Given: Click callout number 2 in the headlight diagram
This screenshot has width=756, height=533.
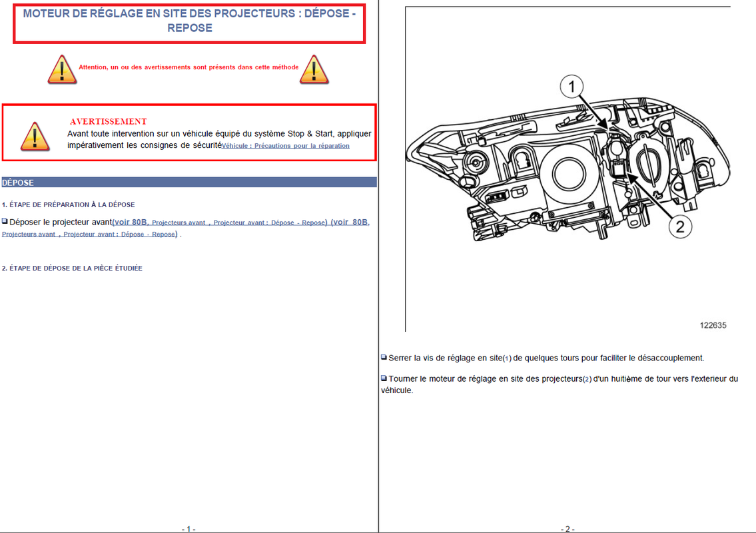Looking at the screenshot, I should pyautogui.click(x=680, y=227).
